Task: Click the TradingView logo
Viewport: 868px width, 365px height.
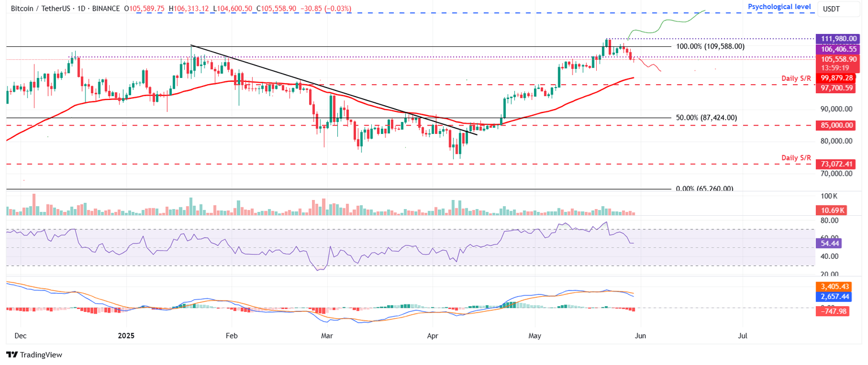Action: coord(34,355)
